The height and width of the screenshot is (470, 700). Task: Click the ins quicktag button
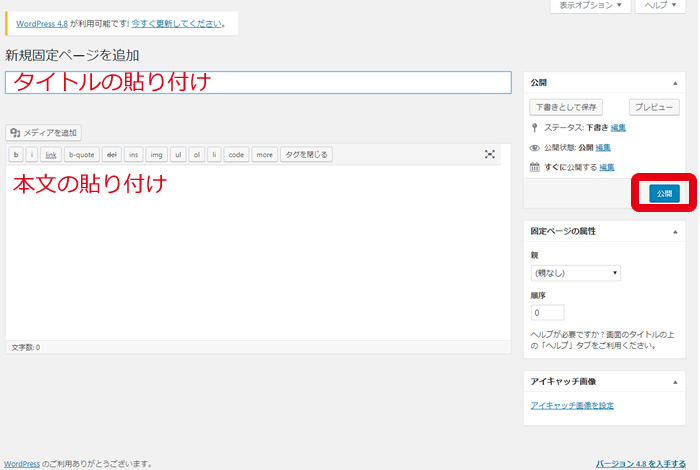point(133,154)
